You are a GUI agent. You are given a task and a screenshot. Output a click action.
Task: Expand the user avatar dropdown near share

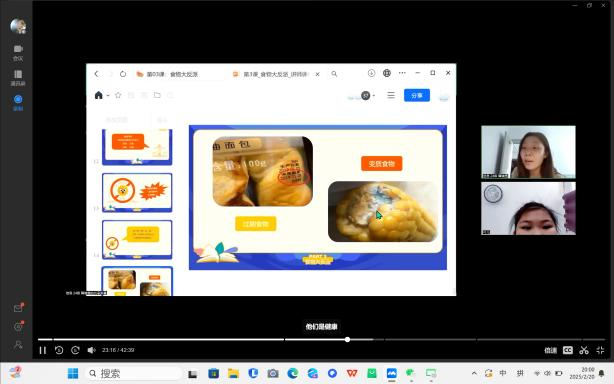pyautogui.click(x=374, y=96)
